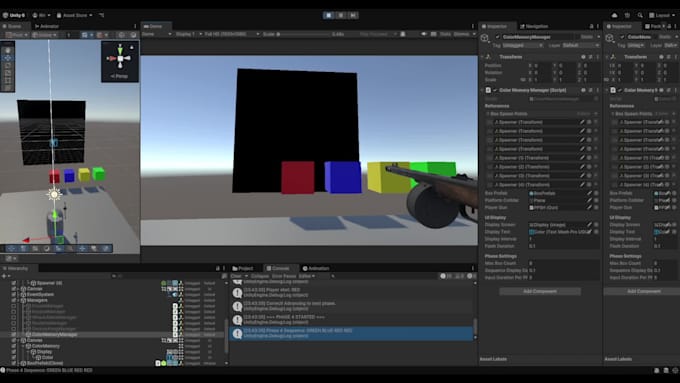Toggle the console info message count icon

446,276
